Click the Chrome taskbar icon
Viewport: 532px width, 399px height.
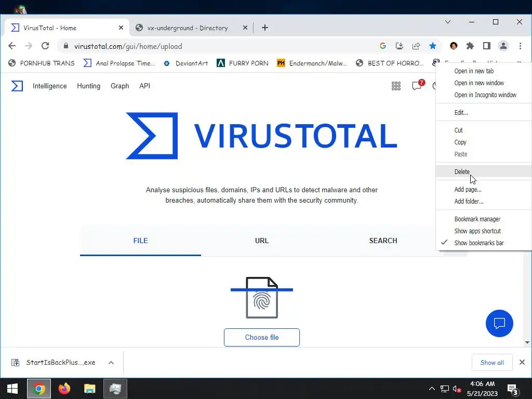coord(39,389)
